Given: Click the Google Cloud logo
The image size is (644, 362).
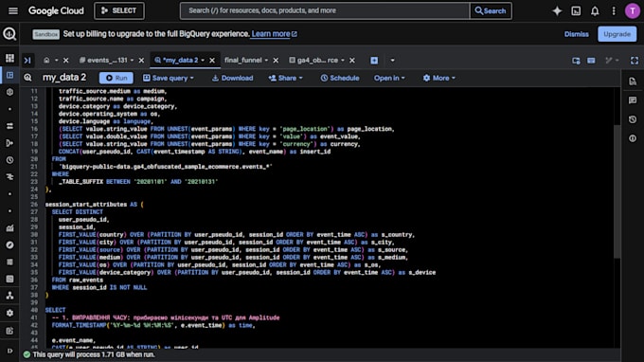Looking at the screenshot, I should (56, 10).
